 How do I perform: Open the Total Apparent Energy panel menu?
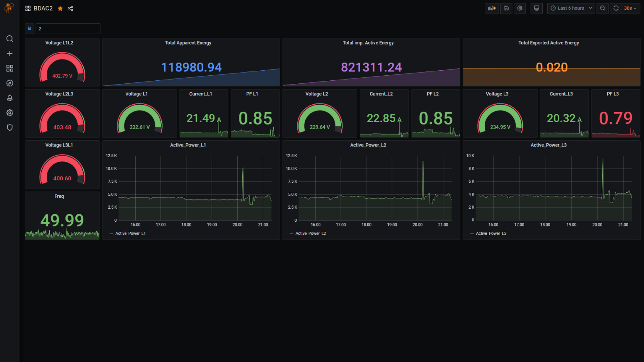coord(188,43)
